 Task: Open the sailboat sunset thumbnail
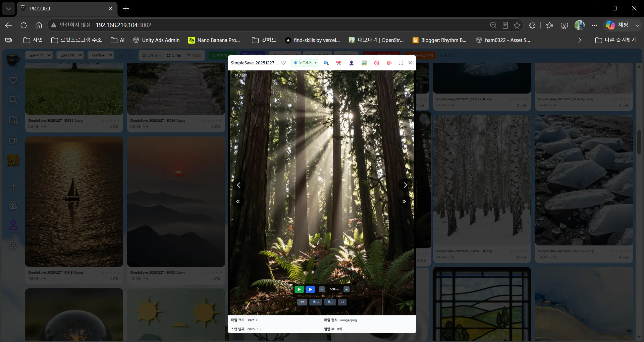pyautogui.click(x=74, y=202)
